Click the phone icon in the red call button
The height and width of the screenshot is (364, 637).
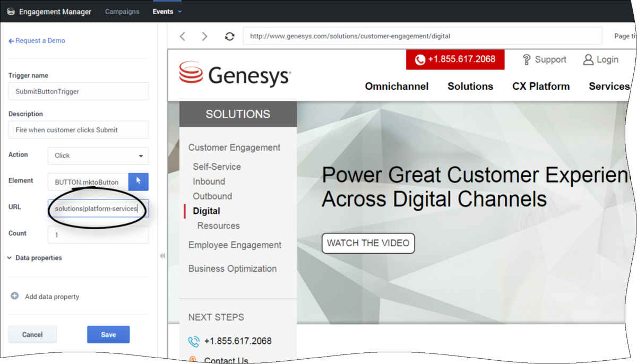420,59
